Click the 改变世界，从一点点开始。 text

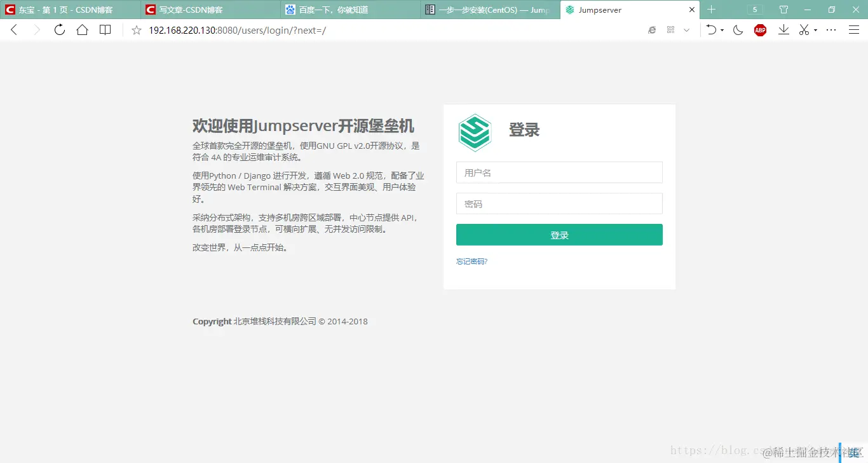pyautogui.click(x=241, y=247)
